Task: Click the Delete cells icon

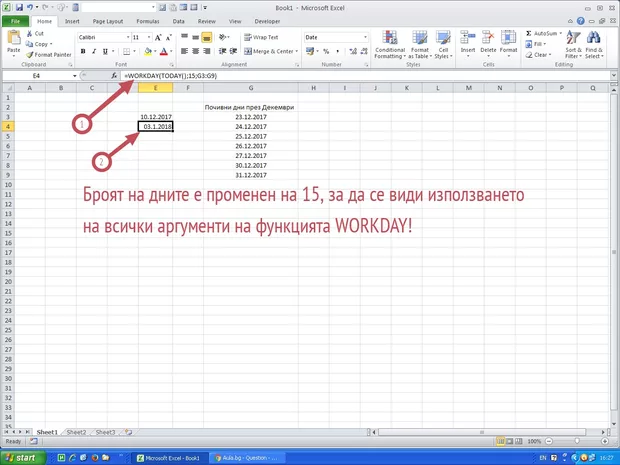Action: point(488,38)
